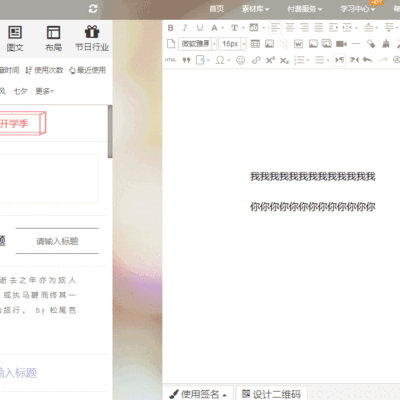Switch to HTML source mode
This screenshot has height=400, width=400.
tap(170, 60)
